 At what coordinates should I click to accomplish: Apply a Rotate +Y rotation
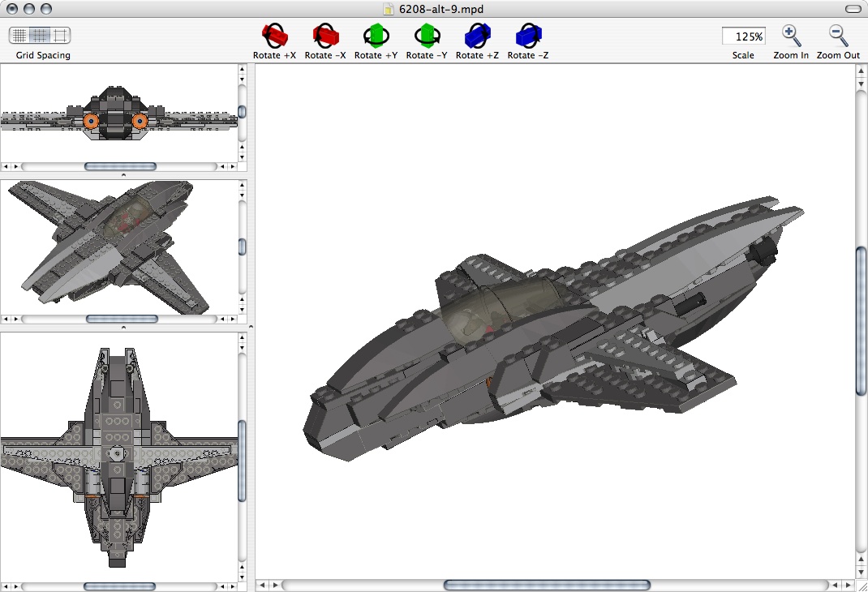tap(376, 36)
